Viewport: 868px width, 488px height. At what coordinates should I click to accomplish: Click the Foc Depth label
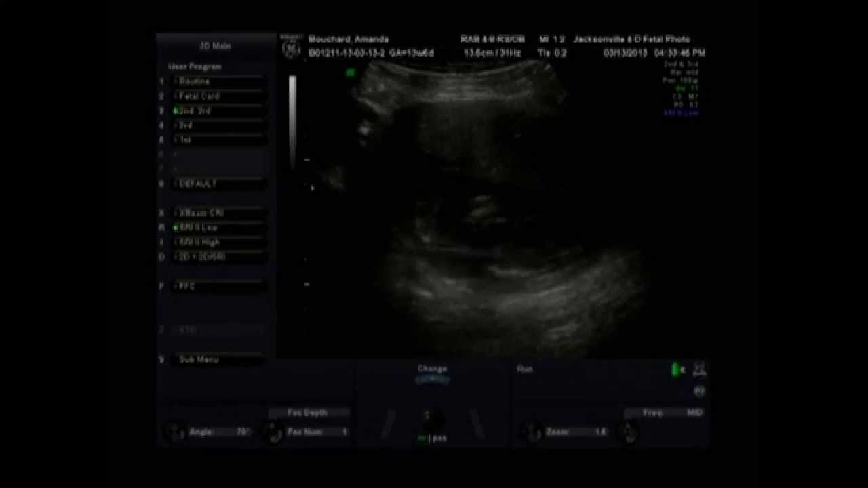[307, 412]
